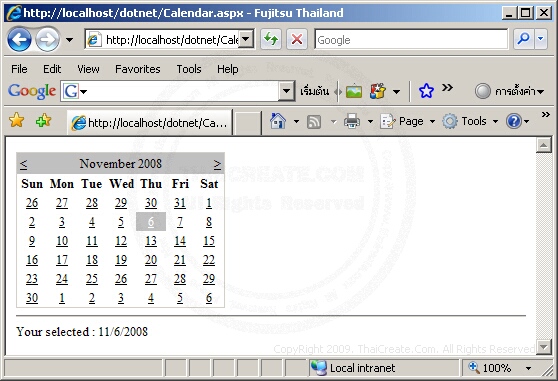
Task: Go to previous month in calendar
Action: 23,164
